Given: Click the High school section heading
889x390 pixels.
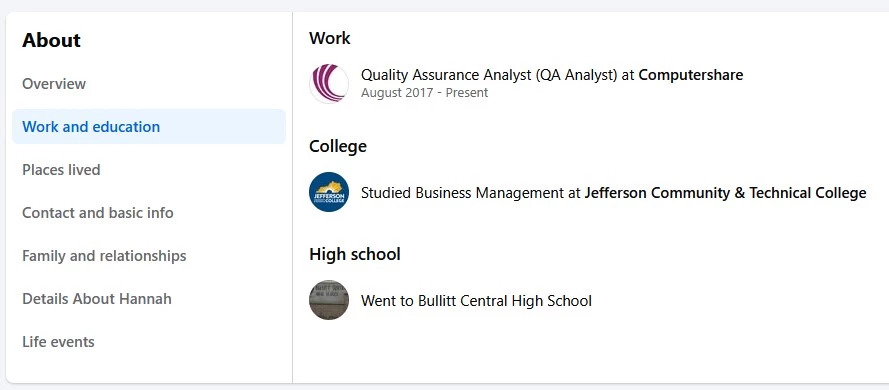Looking at the screenshot, I should coord(355,254).
